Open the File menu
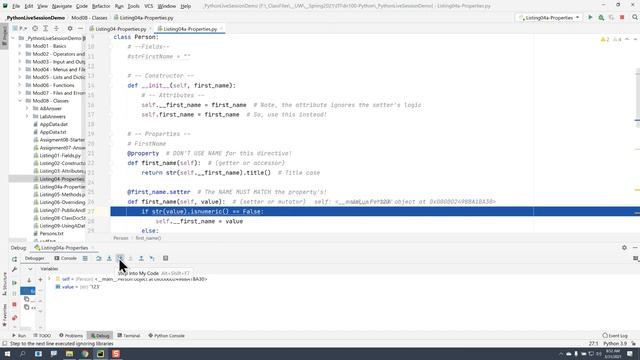This screenshot has width=640, height=360. (x=16, y=6)
